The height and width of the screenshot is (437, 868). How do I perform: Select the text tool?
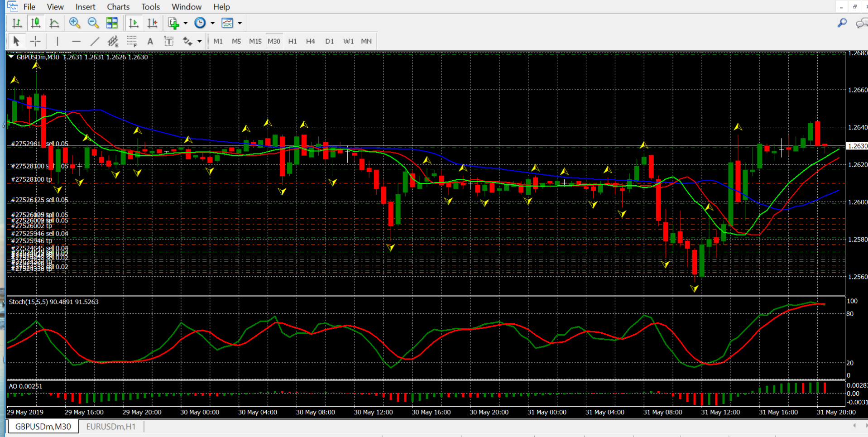pyautogui.click(x=150, y=41)
